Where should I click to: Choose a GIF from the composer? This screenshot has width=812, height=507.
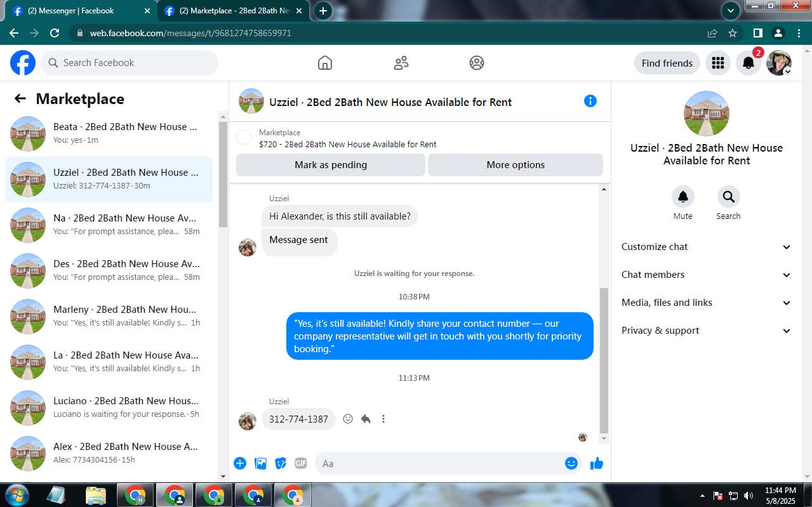click(301, 463)
